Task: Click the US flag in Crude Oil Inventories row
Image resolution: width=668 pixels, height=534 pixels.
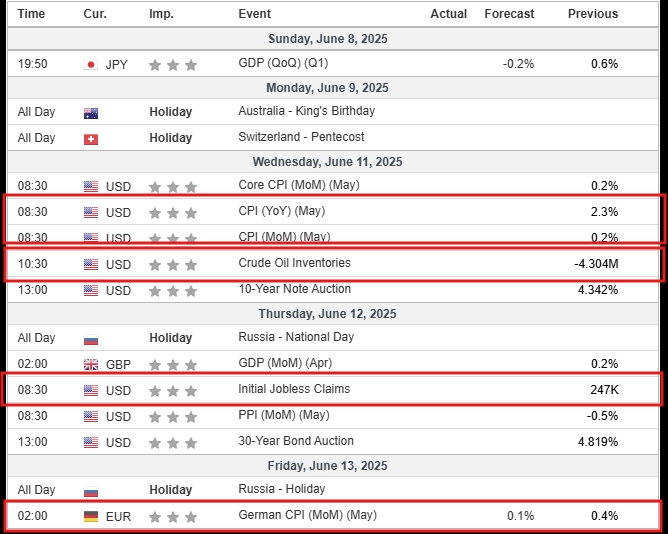Action: coord(91,264)
